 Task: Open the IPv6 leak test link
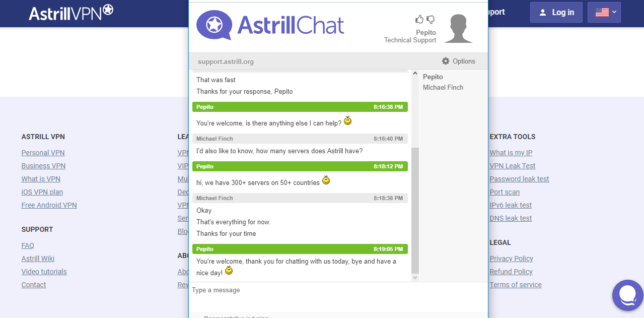point(511,205)
